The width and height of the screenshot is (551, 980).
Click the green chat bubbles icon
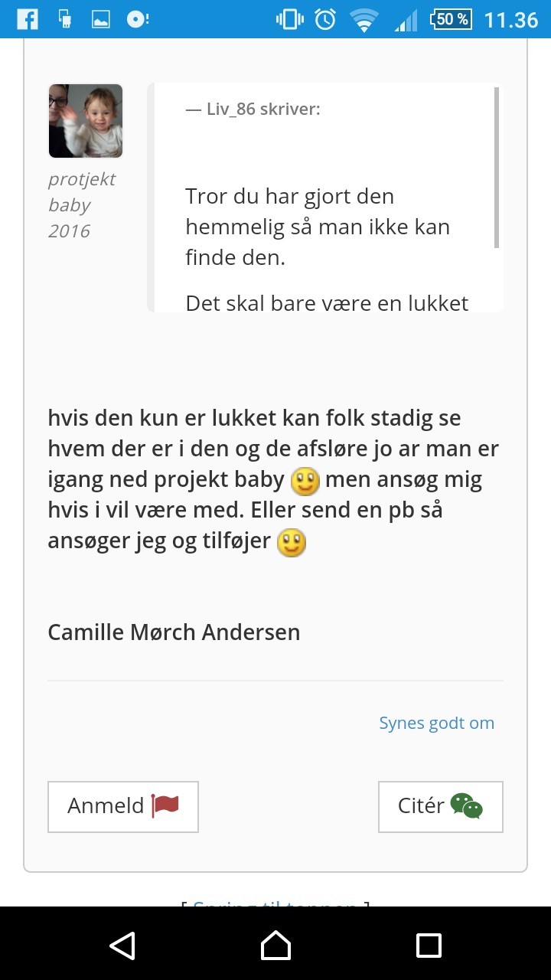click(x=466, y=805)
